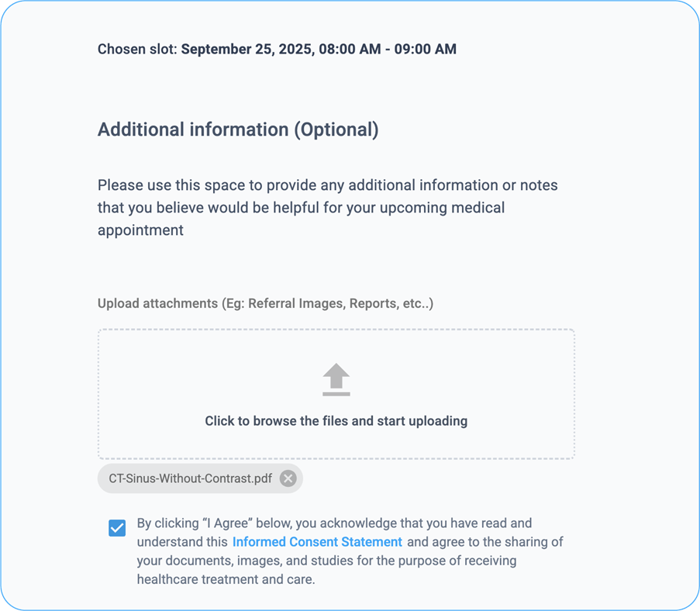Click the "Chosen slot:" label
This screenshot has width=700, height=611.
(x=137, y=50)
